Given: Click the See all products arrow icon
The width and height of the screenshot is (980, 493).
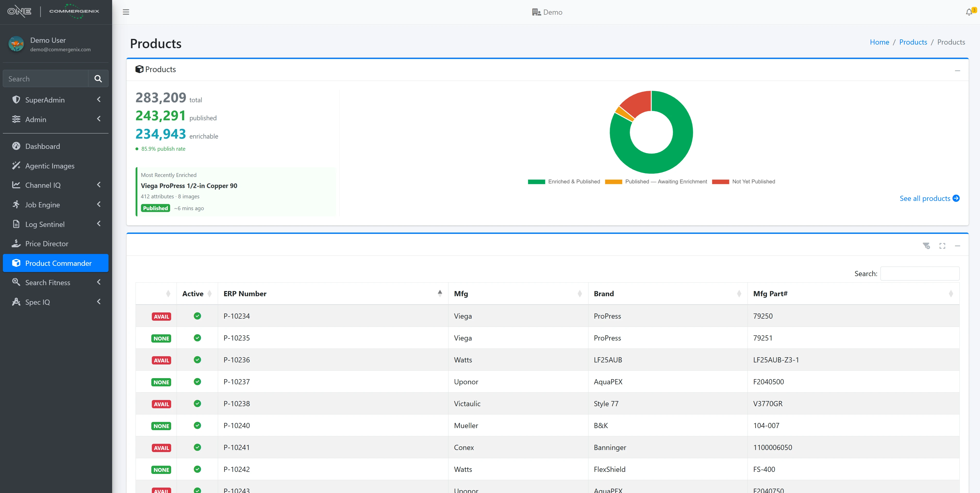Looking at the screenshot, I should 956,198.
